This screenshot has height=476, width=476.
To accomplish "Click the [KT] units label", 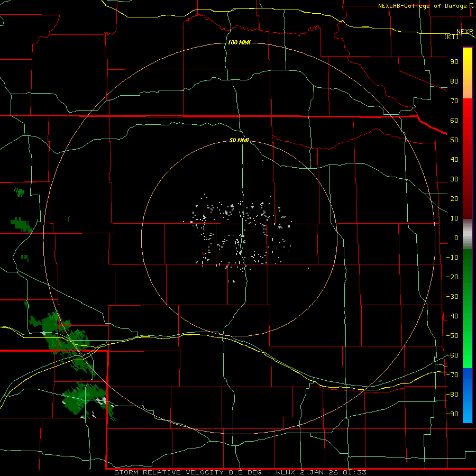I will tap(452, 36).
